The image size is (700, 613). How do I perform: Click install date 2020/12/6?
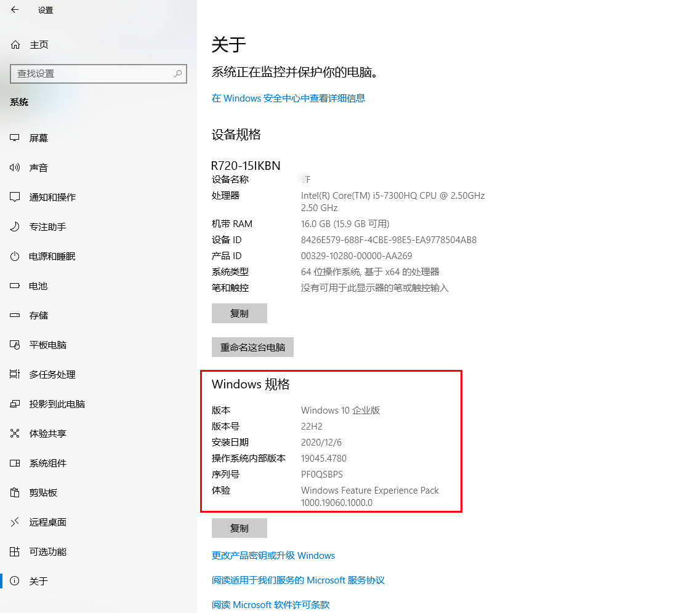[x=321, y=442]
